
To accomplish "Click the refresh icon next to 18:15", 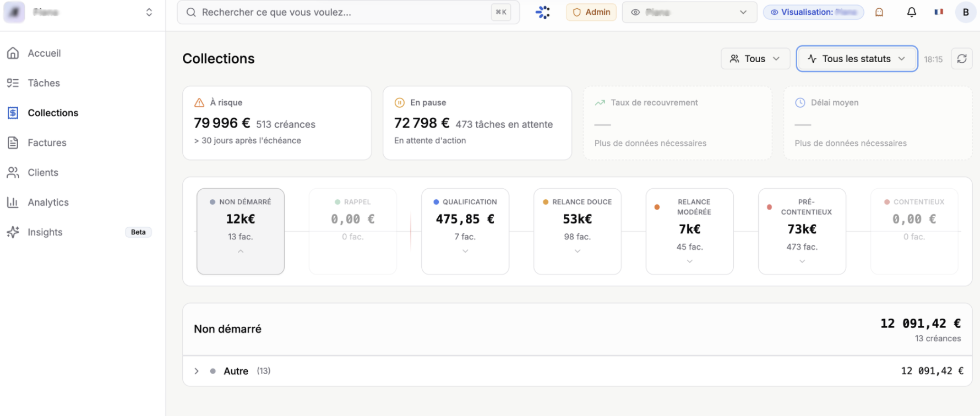I will tap(961, 59).
